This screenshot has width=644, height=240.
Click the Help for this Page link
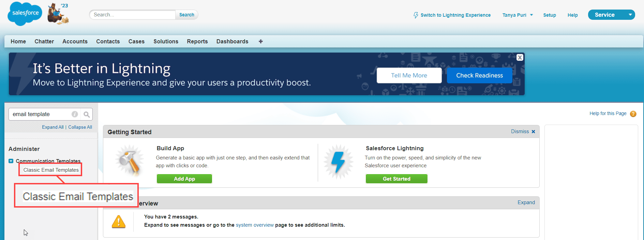coord(608,113)
